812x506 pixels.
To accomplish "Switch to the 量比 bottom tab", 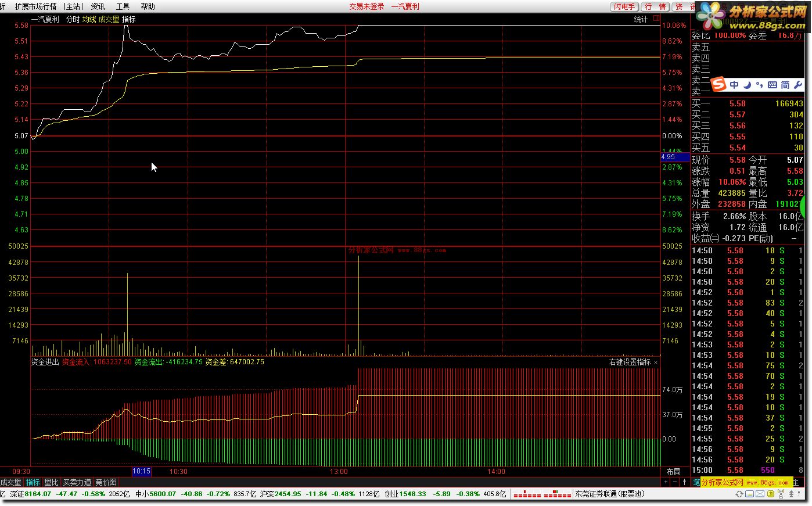I will tap(51, 482).
